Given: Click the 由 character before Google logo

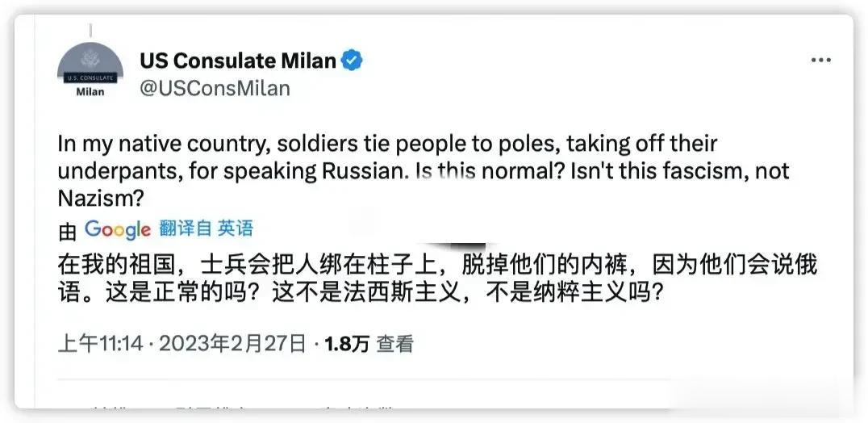Looking at the screenshot, I should coord(67,232).
